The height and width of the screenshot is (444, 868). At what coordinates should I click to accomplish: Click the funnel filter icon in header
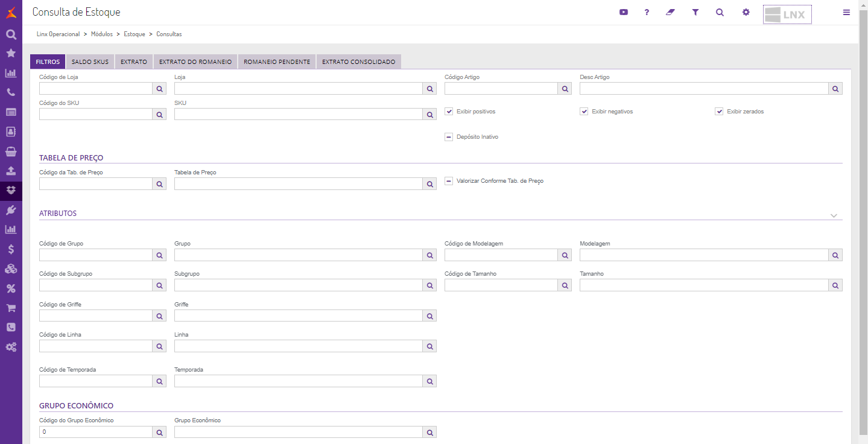coord(695,12)
